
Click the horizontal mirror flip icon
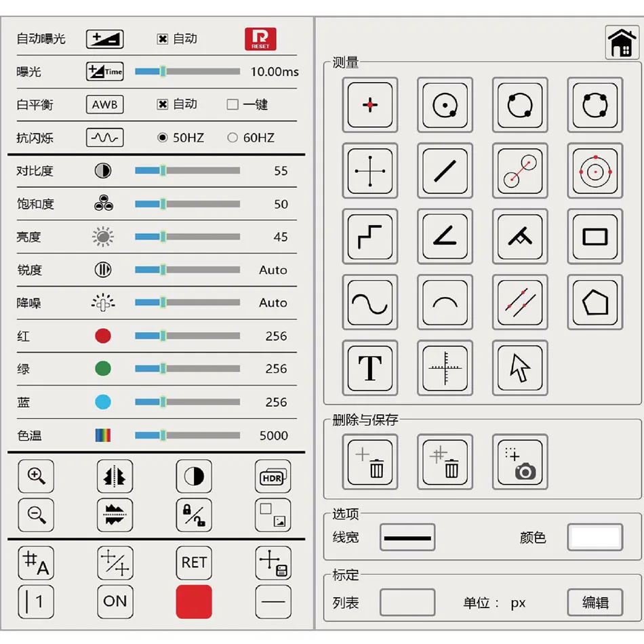click(x=115, y=477)
